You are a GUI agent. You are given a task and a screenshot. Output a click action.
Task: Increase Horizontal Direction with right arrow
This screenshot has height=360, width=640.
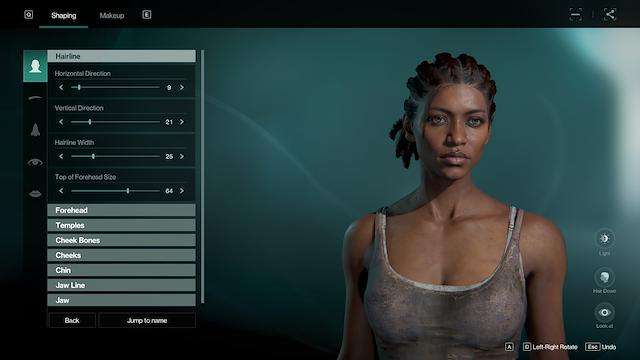pos(182,87)
